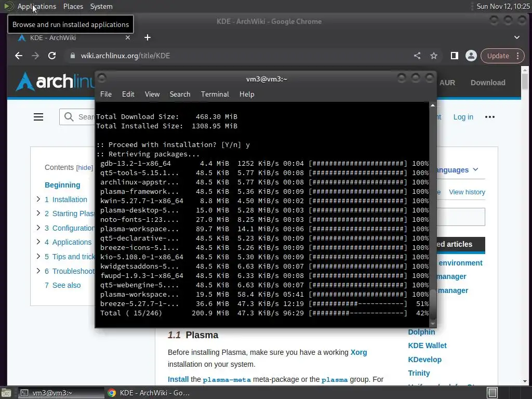Image resolution: width=532 pixels, height=399 pixels.
Task: Click the breeze package progress bar
Action: [357, 303]
